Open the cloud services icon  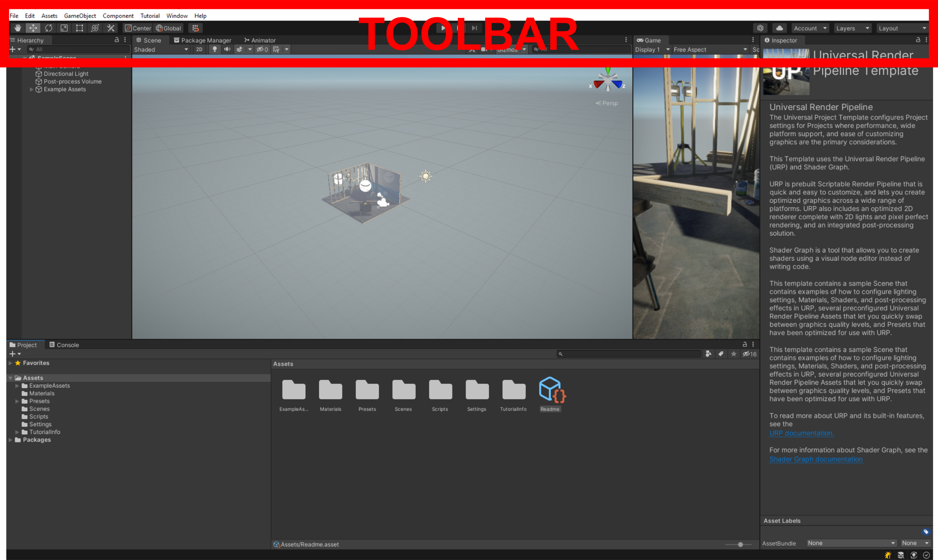[x=779, y=28]
